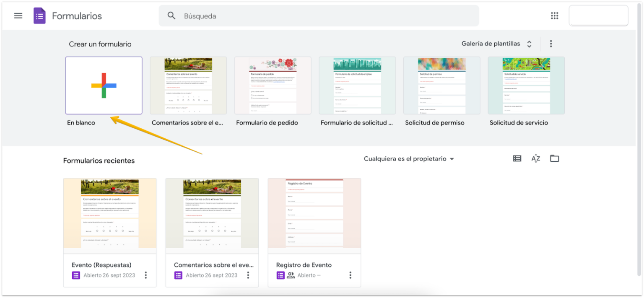644x298 pixels.
Task: Open the Cualquiera es el propietario filter
Action: [x=409, y=158]
